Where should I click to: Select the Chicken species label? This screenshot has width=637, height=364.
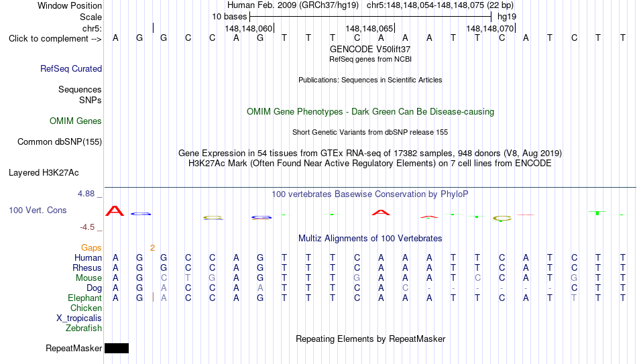(x=86, y=308)
